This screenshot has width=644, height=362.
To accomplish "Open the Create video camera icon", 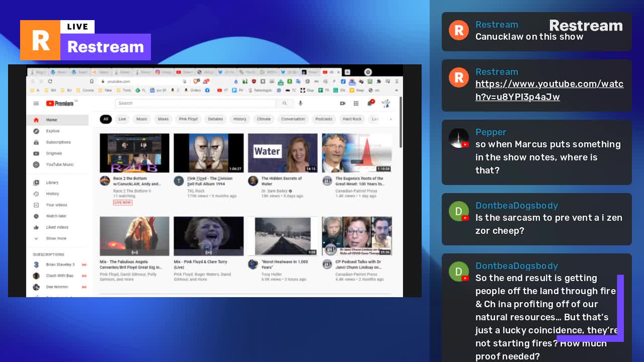I will coord(343,103).
